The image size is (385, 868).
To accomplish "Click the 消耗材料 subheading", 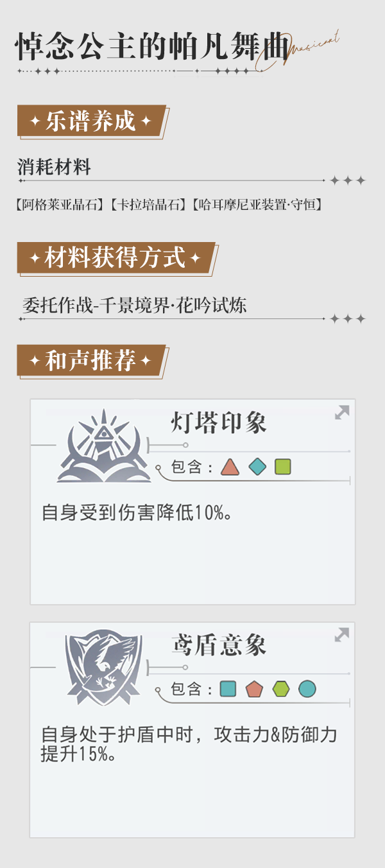I will tap(54, 168).
